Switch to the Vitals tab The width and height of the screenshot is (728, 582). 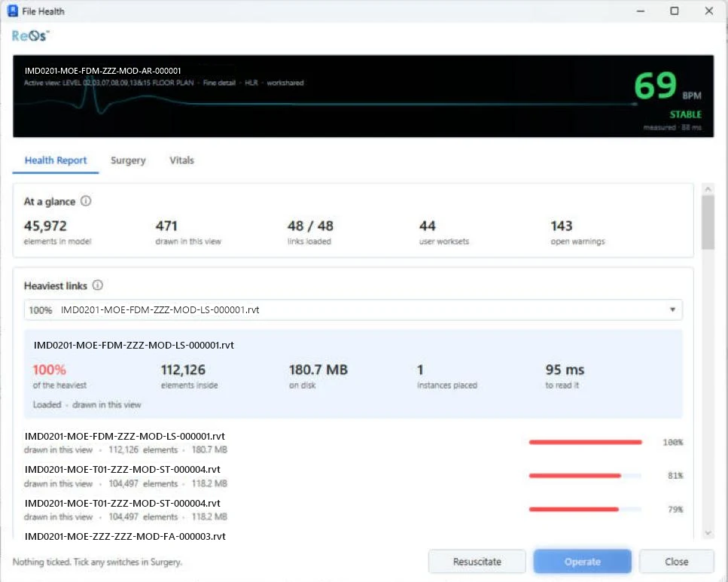coord(181,160)
